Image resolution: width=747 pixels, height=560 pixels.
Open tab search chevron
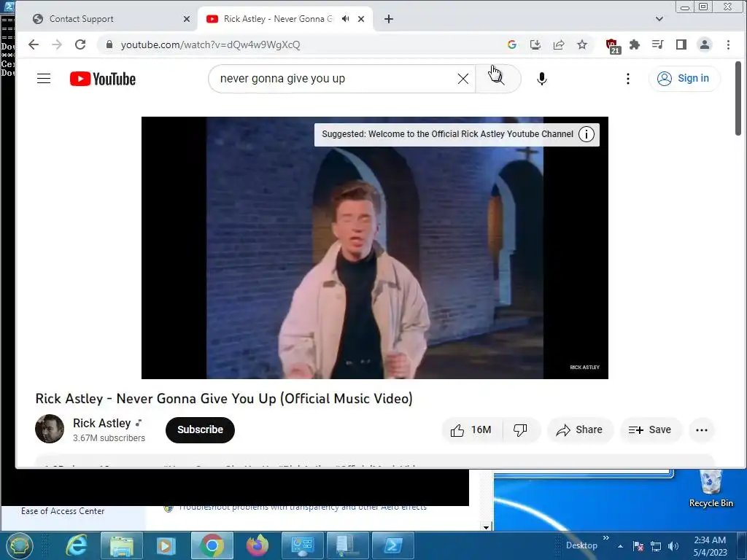click(659, 19)
